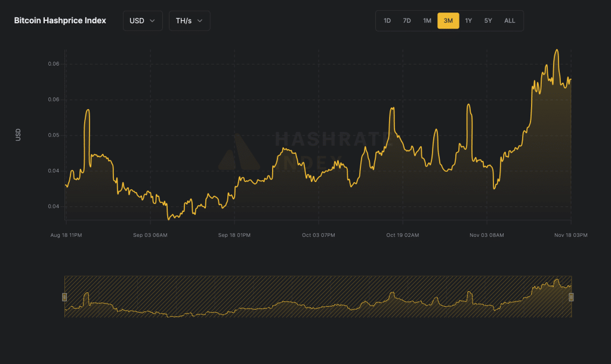Click the right range navigator handle
611x364 pixels.
pos(571,297)
